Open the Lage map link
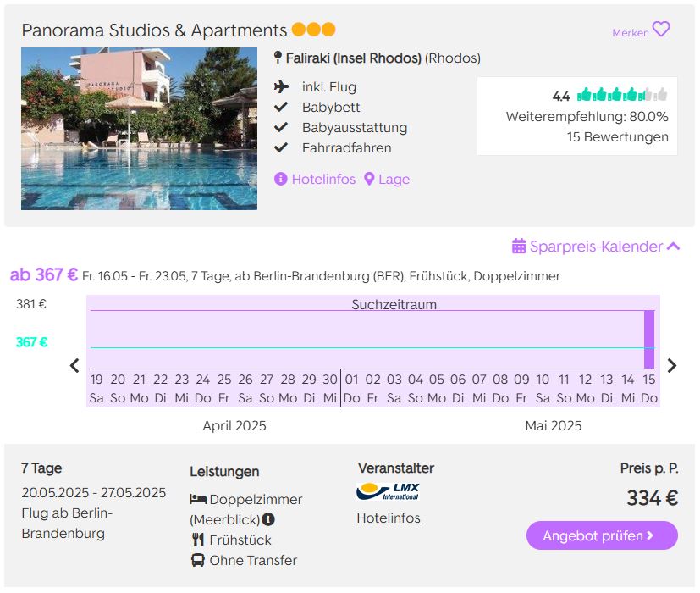This screenshot has height=593, width=700. coord(387,180)
